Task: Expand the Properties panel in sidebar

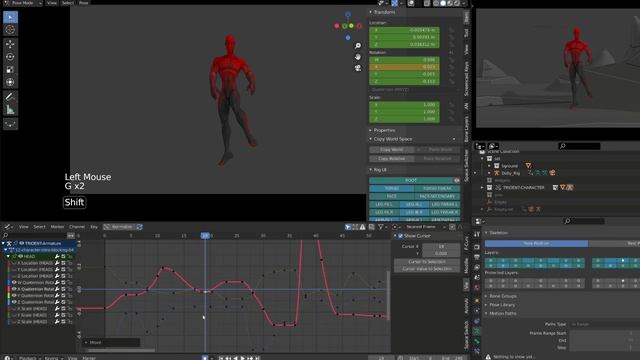Action: (x=371, y=130)
